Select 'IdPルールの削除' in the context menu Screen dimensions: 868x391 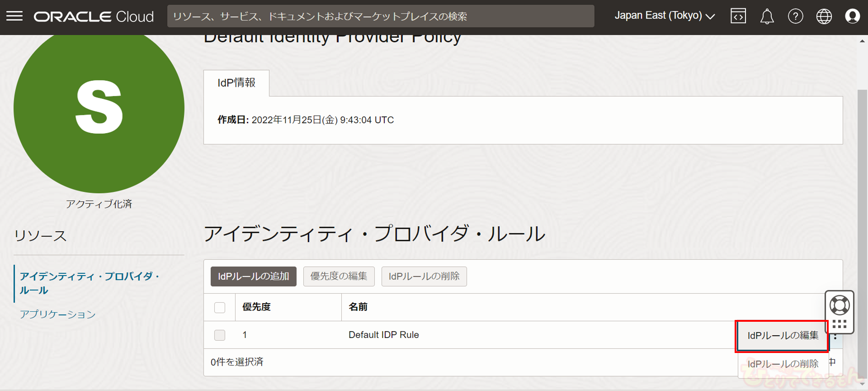[783, 364]
